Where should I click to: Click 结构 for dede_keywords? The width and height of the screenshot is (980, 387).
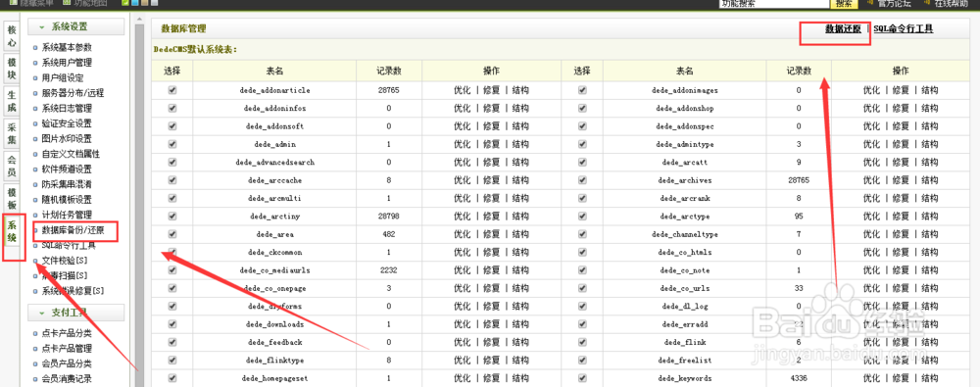point(929,378)
